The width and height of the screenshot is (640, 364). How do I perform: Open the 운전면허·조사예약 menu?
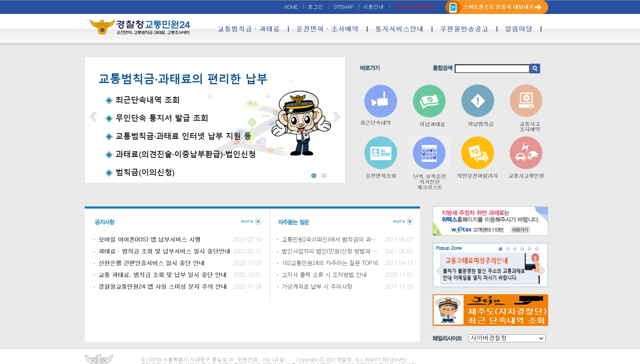coord(328,29)
